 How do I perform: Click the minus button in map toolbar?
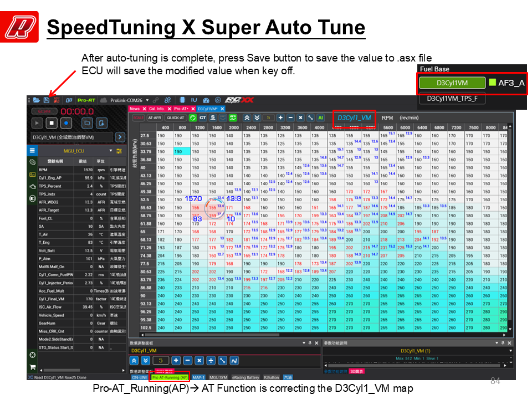pyautogui.click(x=290, y=117)
